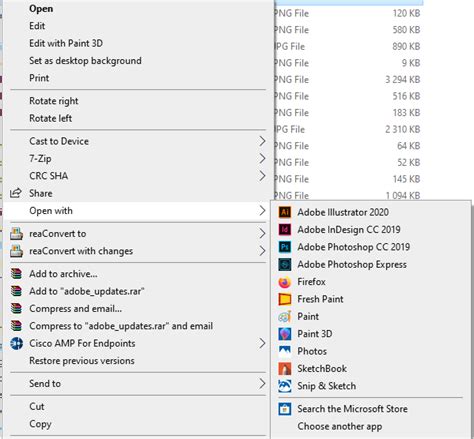Click the 7-Zip menu label
The width and height of the screenshot is (474, 439).
[x=40, y=158]
